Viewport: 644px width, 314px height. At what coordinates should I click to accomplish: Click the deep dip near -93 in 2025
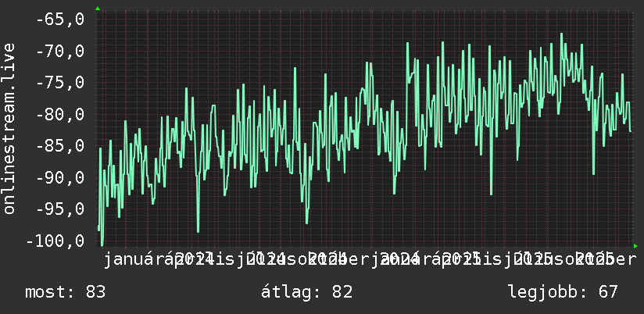[x=491, y=194]
